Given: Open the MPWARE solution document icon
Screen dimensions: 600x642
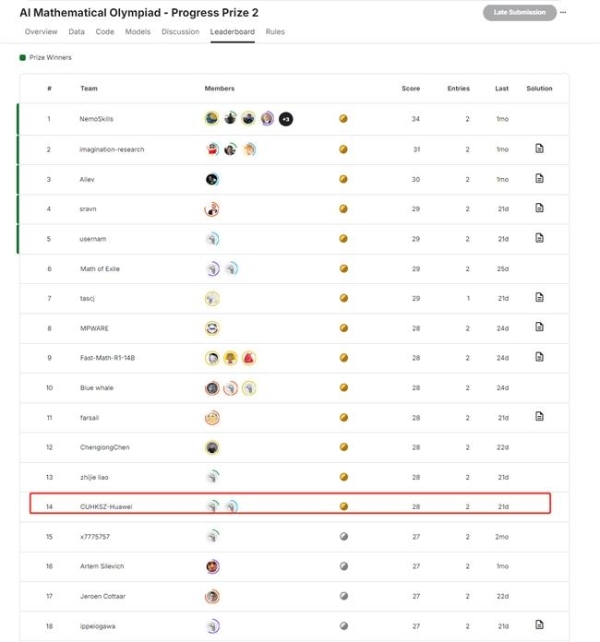Looking at the screenshot, I should (539, 327).
